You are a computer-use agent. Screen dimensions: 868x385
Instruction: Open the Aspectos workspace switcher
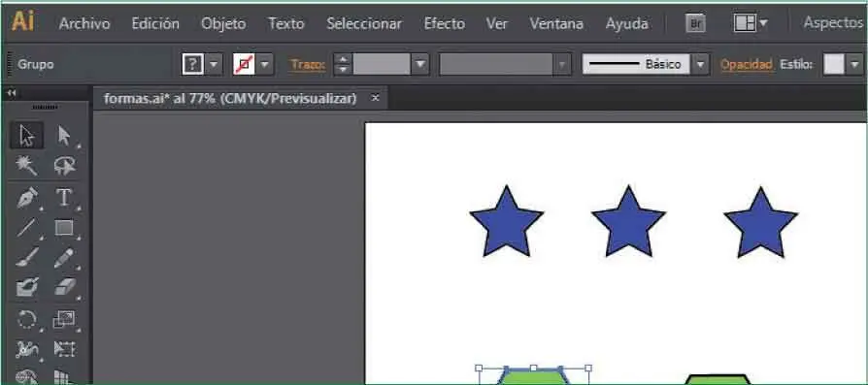coord(833,22)
